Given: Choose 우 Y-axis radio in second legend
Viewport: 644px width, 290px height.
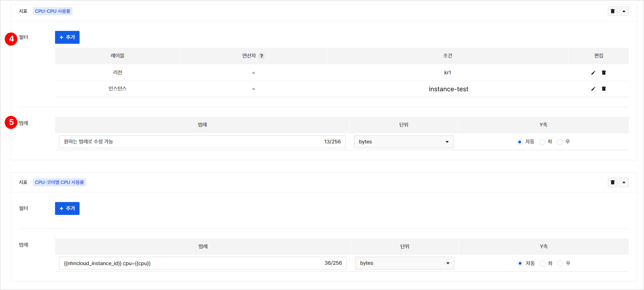Looking at the screenshot, I should 560,263.
